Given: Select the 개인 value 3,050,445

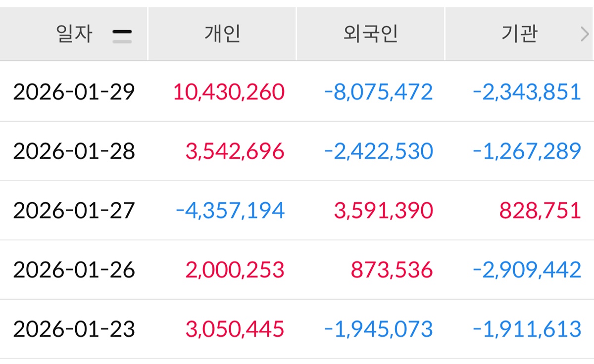Looking at the screenshot, I should coord(235,329).
